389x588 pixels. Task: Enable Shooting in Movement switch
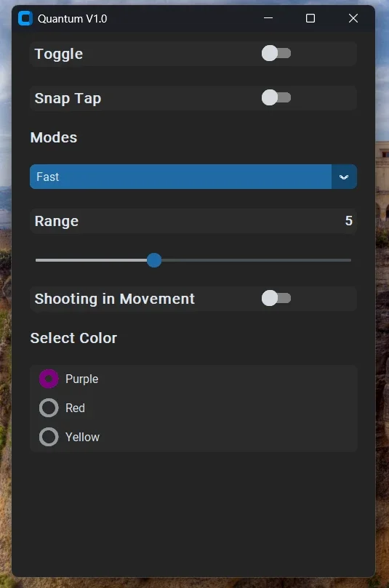pos(276,298)
